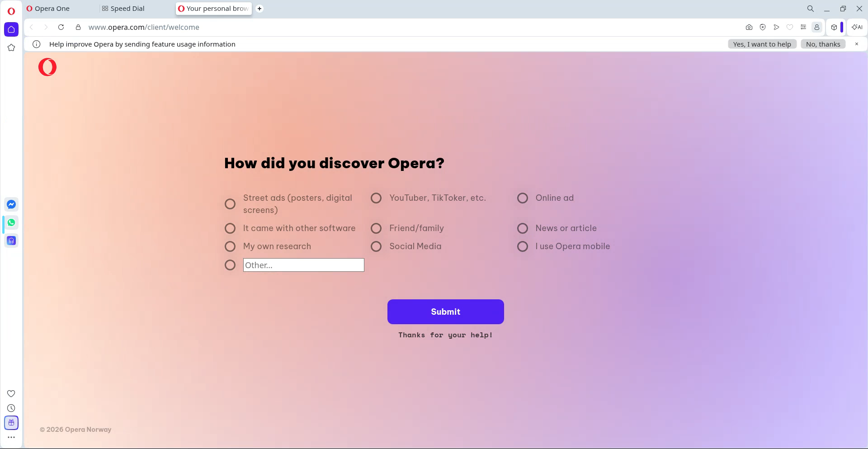The height and width of the screenshot is (449, 868).
Task: Select the 'Other...' radio button
Action: [230, 265]
